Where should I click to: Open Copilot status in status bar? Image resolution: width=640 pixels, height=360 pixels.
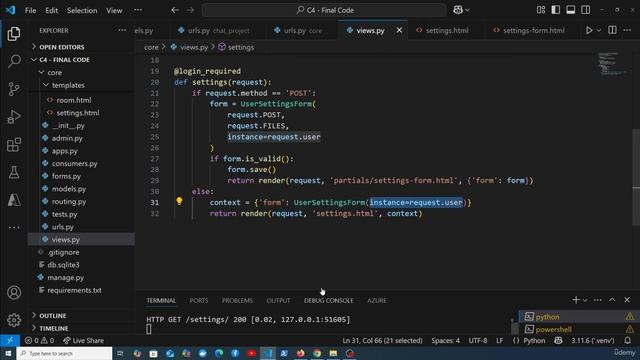coord(558,340)
